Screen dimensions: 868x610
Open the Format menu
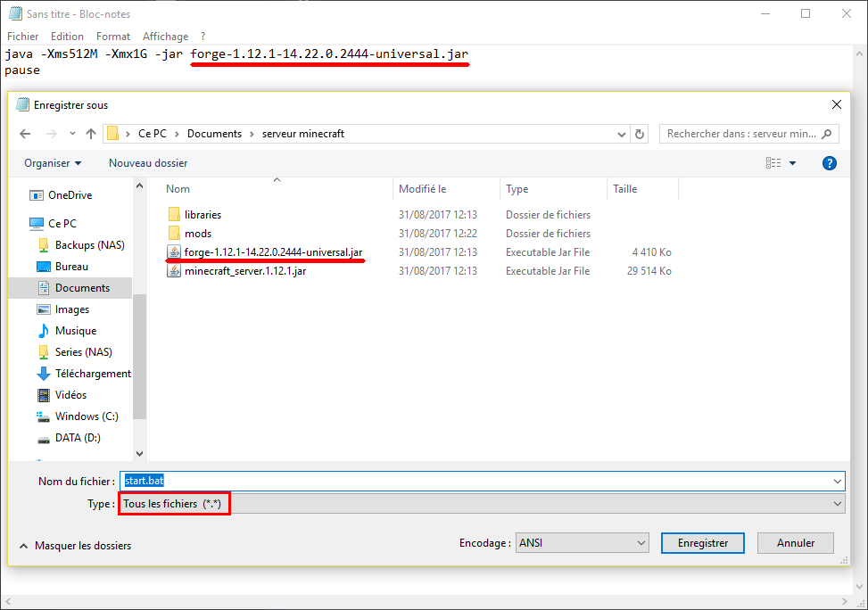pos(113,37)
